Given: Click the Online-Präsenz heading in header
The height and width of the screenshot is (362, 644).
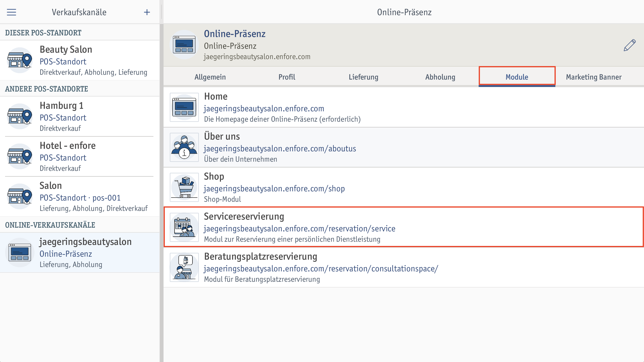Looking at the screenshot, I should tap(235, 34).
